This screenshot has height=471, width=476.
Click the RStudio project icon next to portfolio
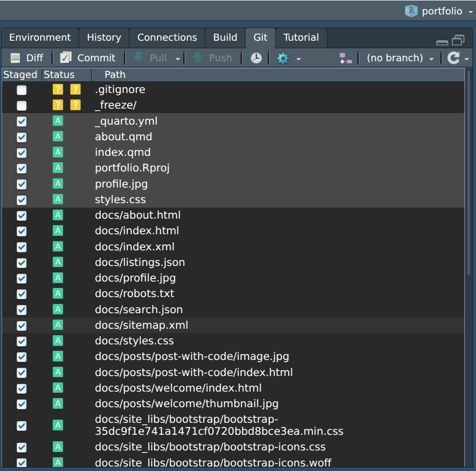tap(411, 11)
